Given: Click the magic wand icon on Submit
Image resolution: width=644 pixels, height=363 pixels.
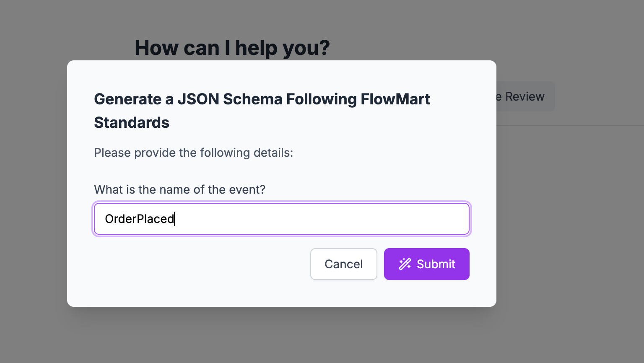Looking at the screenshot, I should click(x=404, y=264).
